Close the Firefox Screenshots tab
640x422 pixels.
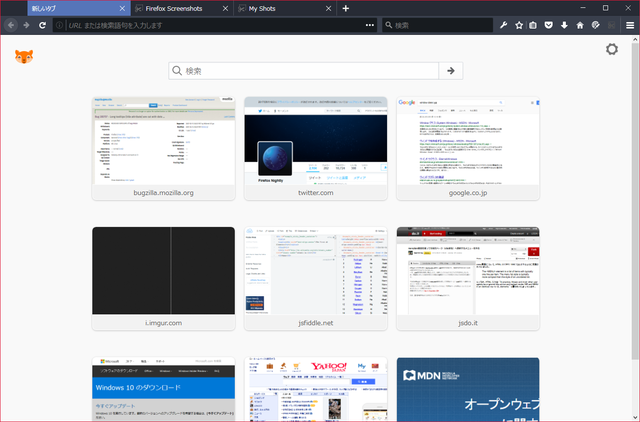(x=225, y=8)
